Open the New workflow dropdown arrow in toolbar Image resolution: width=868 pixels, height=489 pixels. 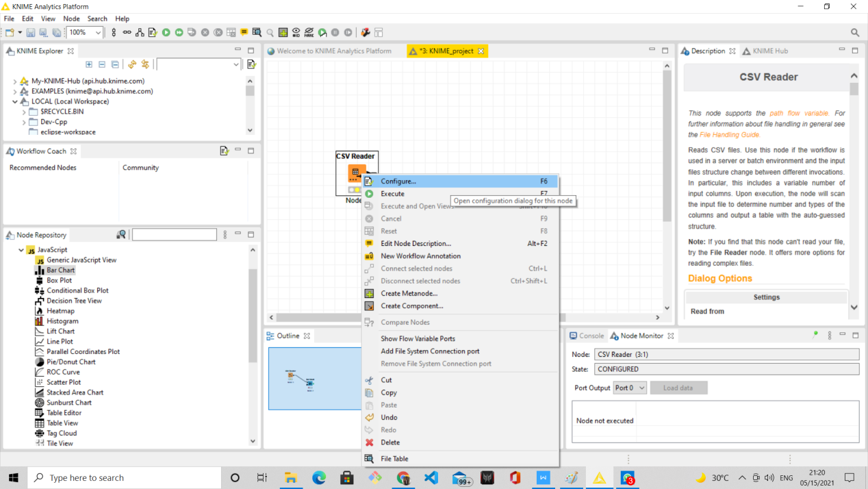(x=20, y=32)
